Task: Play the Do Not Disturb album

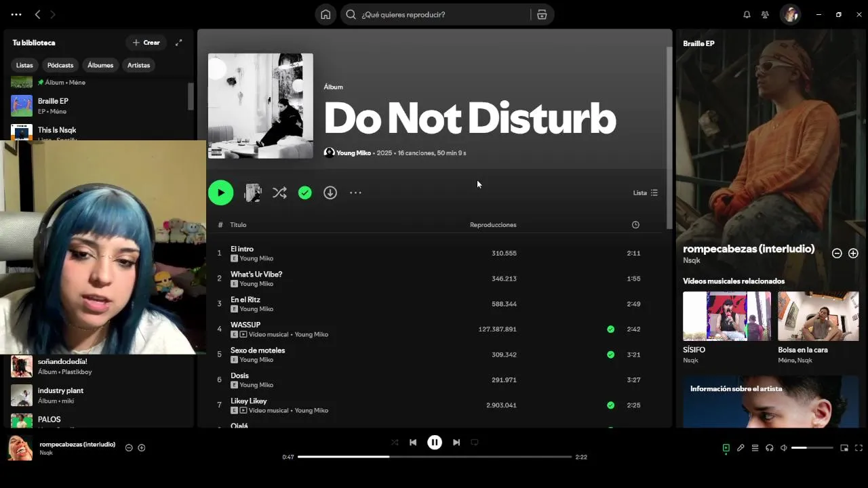Action: click(x=220, y=192)
